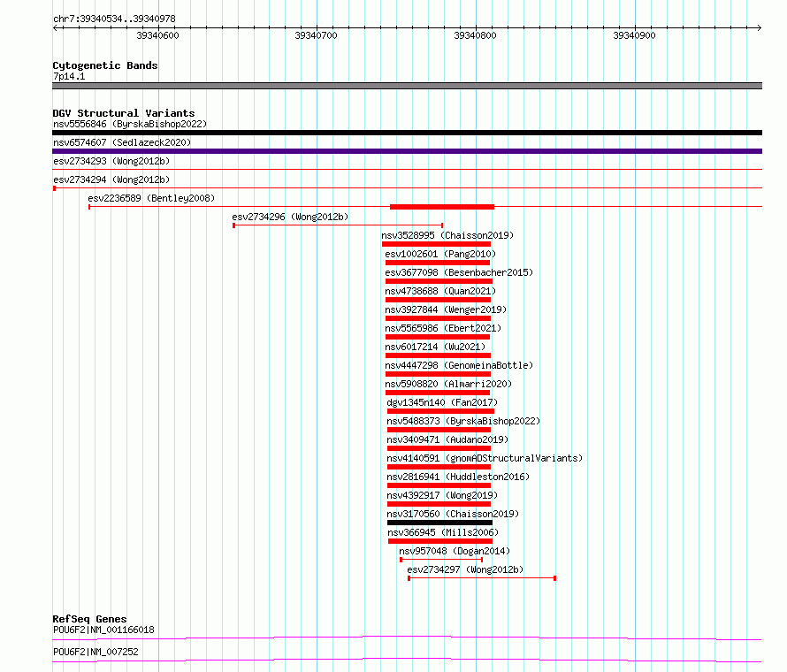Select the esv2734296 (Wong2012b) variant line
Screen dimensions: 787x672
(x=338, y=225)
